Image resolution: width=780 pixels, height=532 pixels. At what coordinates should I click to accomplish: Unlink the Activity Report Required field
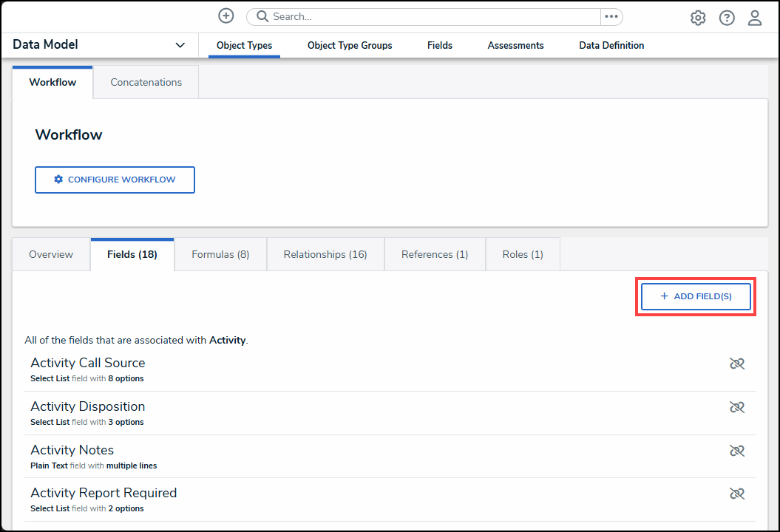tap(736, 494)
